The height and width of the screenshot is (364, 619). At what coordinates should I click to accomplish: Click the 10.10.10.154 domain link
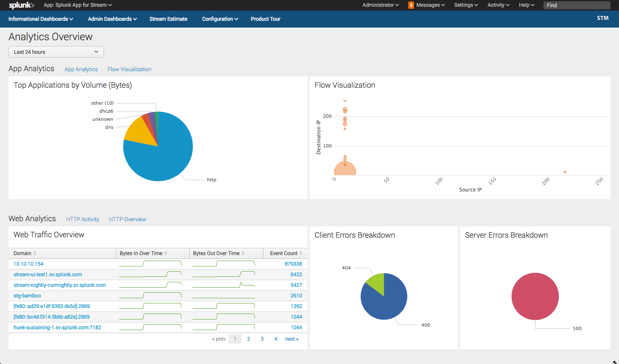click(x=28, y=264)
